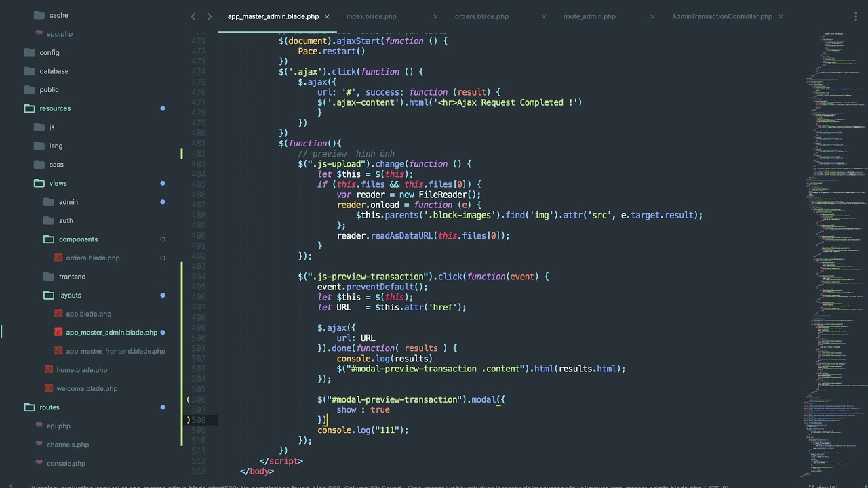This screenshot has height=488, width=868.
Task: Open app_master_frontend.blade.php from the sidebar
Action: (x=115, y=351)
